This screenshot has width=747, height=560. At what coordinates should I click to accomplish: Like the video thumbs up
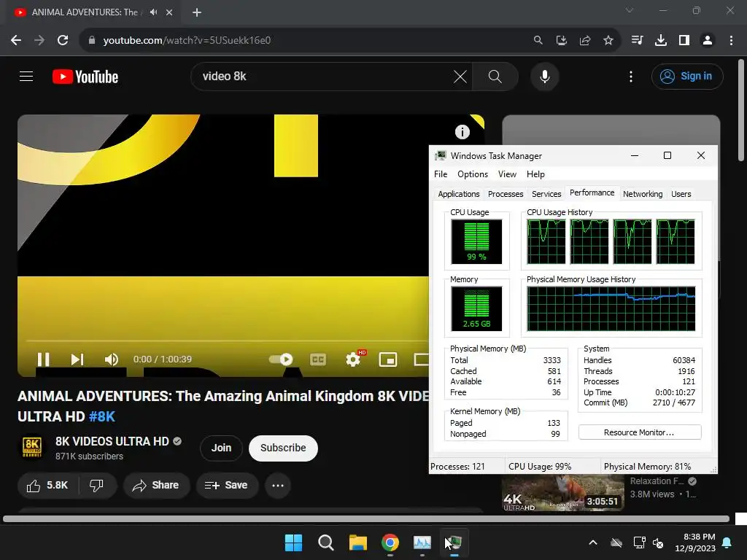coord(47,485)
